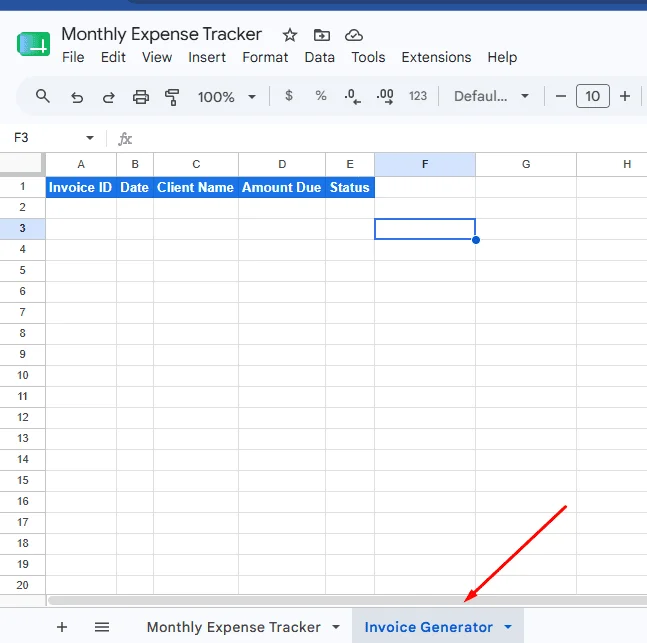Select the Paint format roller icon
Image resolution: width=647 pixels, height=643 pixels.
point(172,97)
